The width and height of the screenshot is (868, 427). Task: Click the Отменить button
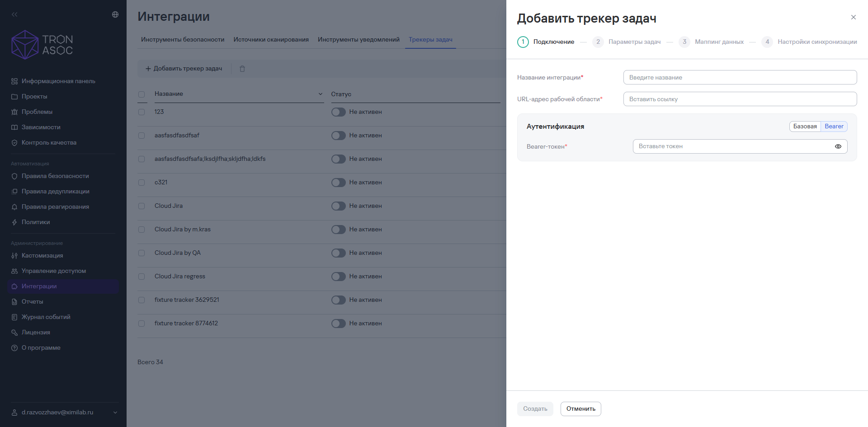pos(581,409)
